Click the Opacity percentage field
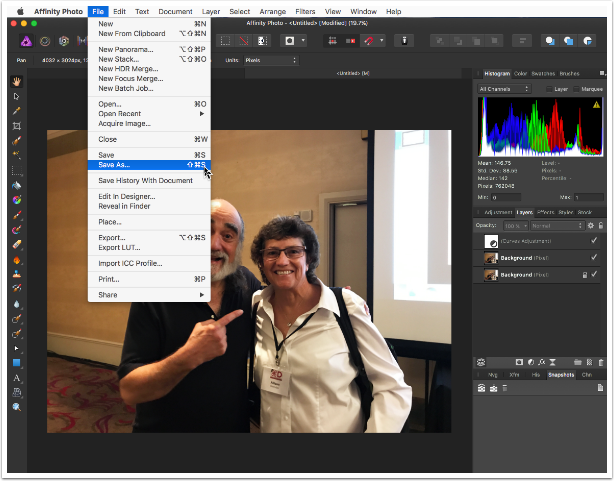Viewport: 614px width, 481px height. coord(513,225)
